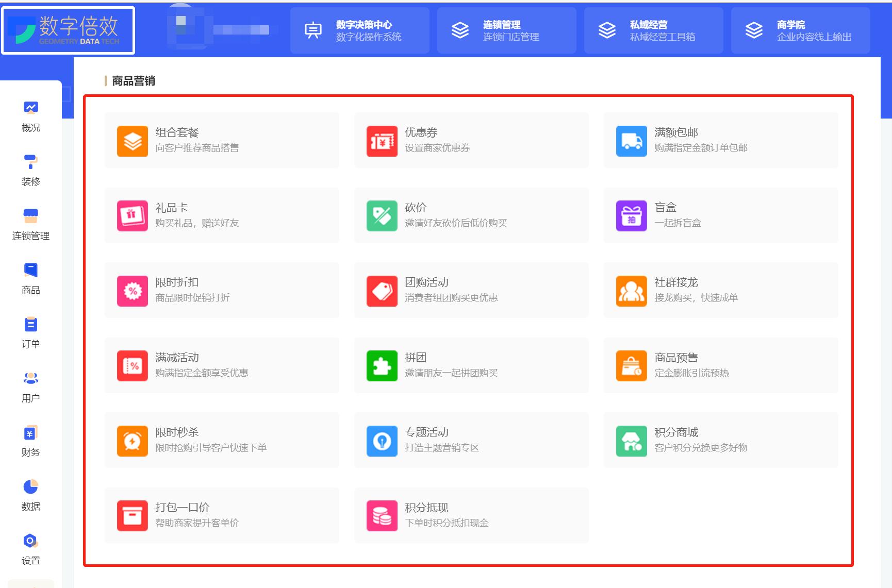Click the 满额包邮 free shipping card
The width and height of the screenshot is (892, 588).
[720, 140]
